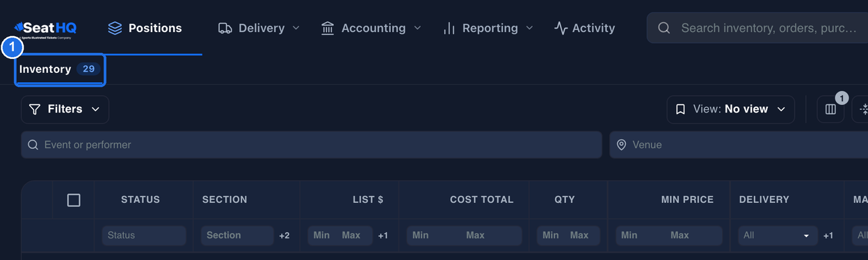Screen dimensions: 868x260
Task: Open the Reporting menu
Action: pyautogui.click(x=488, y=29)
